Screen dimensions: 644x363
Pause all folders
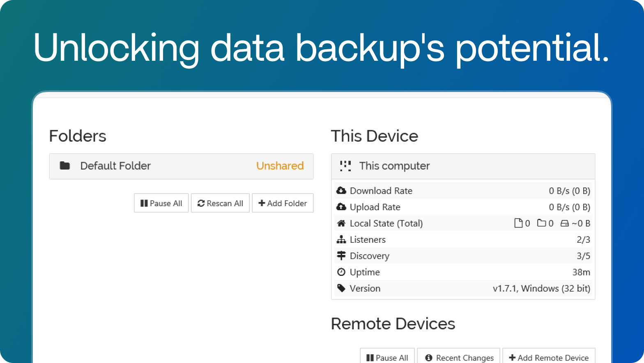tap(161, 203)
